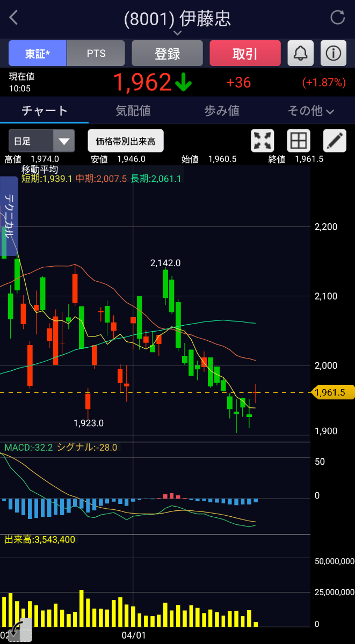Expand the その他 menu
Image resolution: width=355 pixels, height=644 pixels.
[x=311, y=111]
